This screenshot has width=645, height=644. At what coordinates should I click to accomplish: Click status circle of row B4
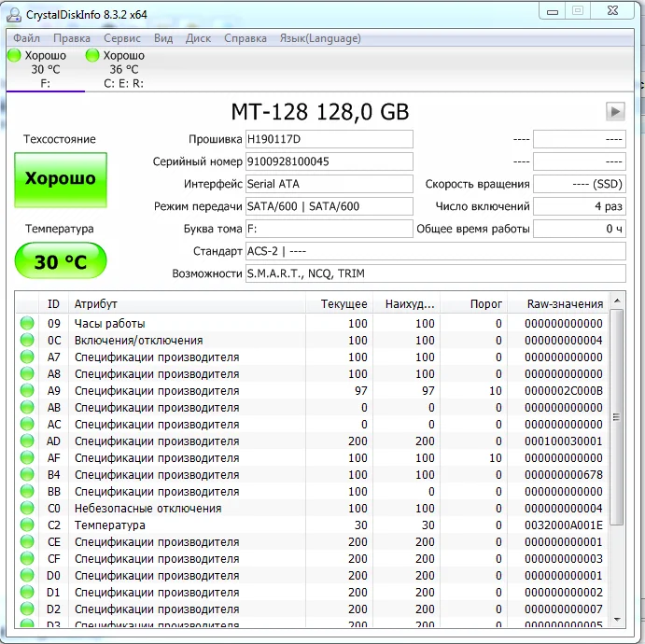(27, 474)
